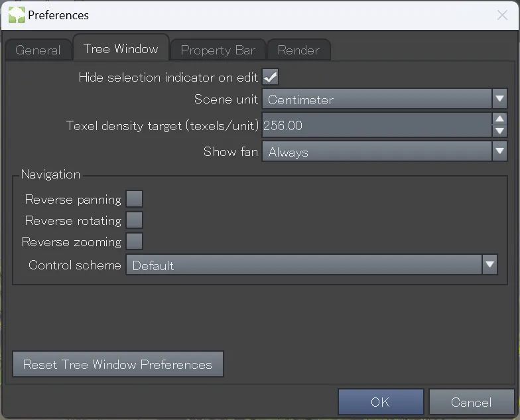
Task: Click the Scene unit label
Action: (x=226, y=99)
